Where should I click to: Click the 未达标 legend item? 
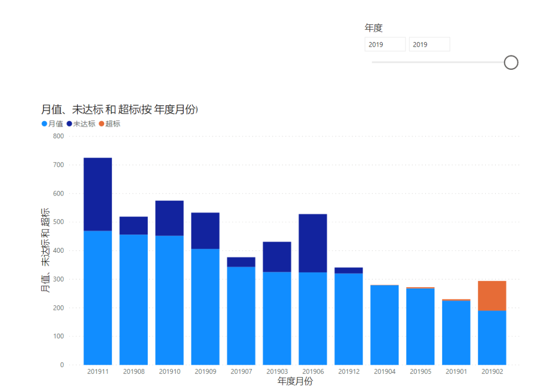point(81,124)
